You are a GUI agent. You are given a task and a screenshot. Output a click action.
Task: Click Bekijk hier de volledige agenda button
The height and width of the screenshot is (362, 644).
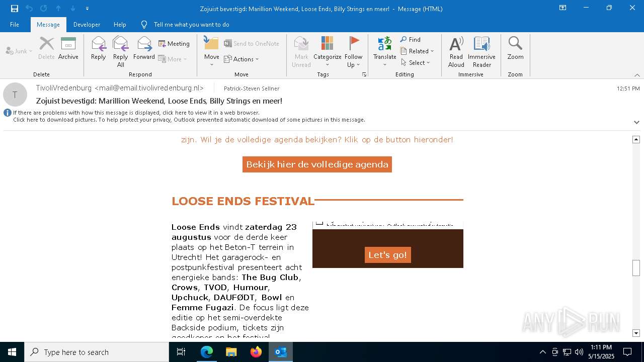[x=317, y=164]
